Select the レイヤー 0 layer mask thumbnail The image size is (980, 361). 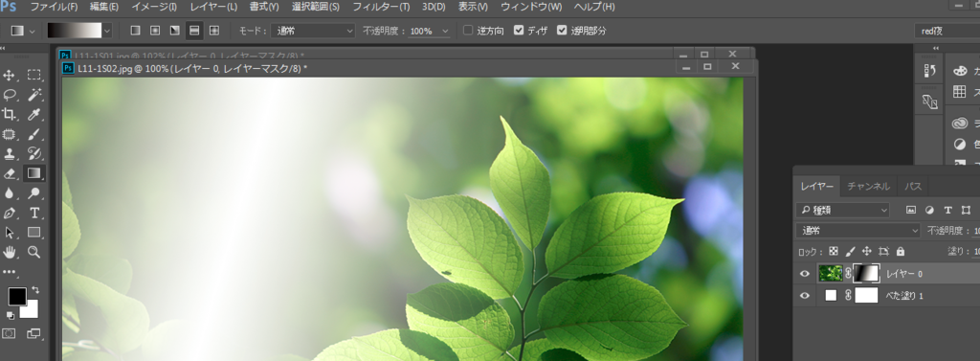tap(867, 273)
